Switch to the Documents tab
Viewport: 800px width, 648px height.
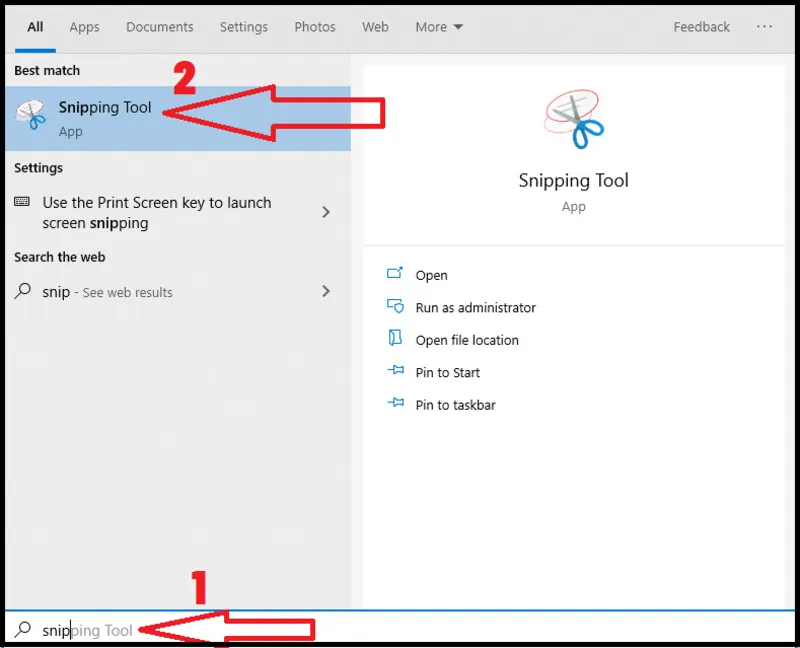[160, 27]
